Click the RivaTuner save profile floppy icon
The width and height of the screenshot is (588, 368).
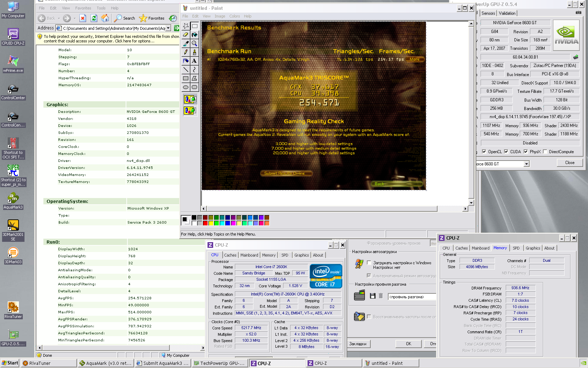[373, 296]
